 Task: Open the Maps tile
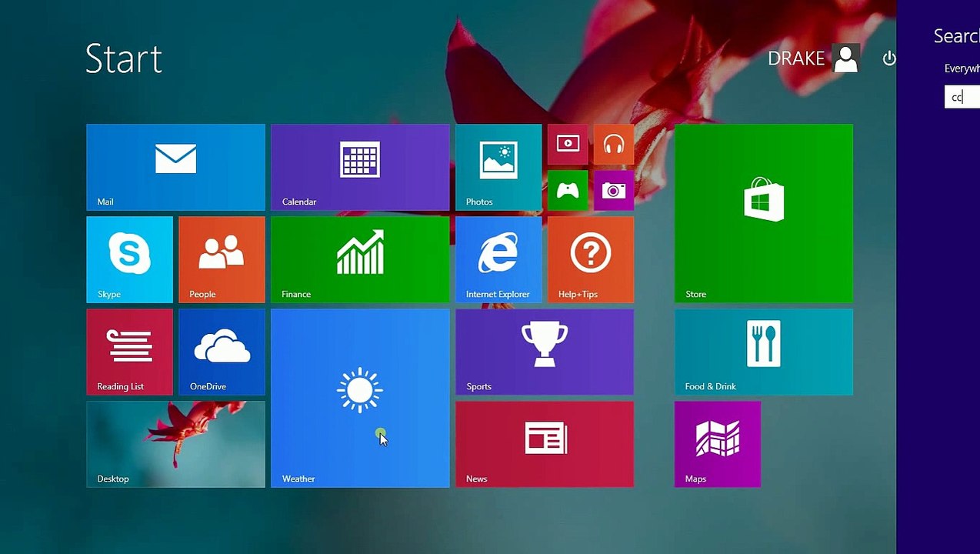tap(718, 444)
